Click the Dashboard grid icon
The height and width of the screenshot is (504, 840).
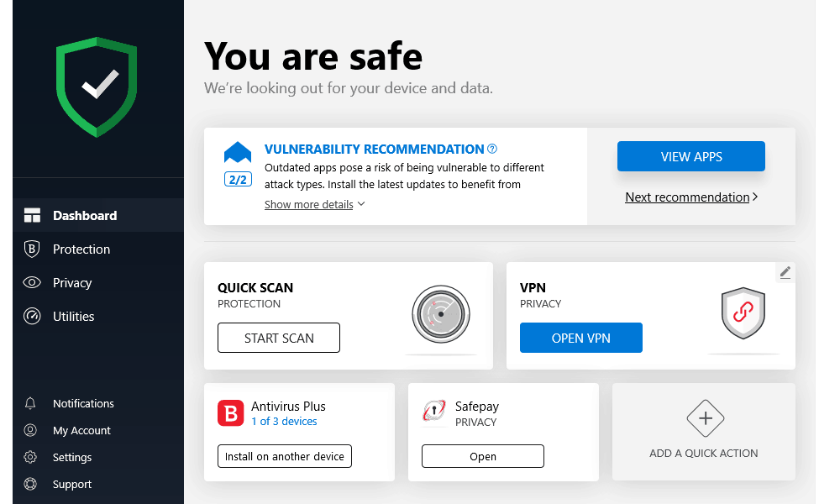(32, 215)
